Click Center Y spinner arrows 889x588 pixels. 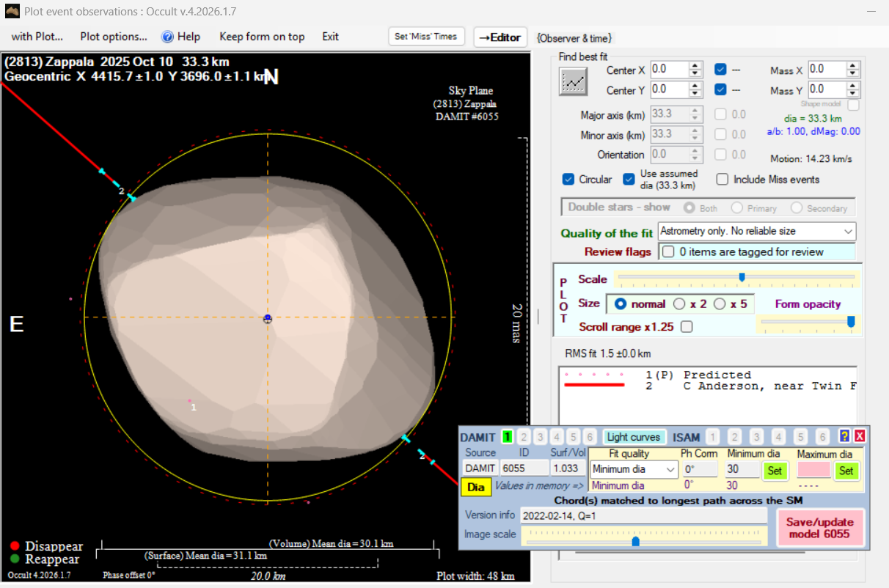[x=696, y=89]
